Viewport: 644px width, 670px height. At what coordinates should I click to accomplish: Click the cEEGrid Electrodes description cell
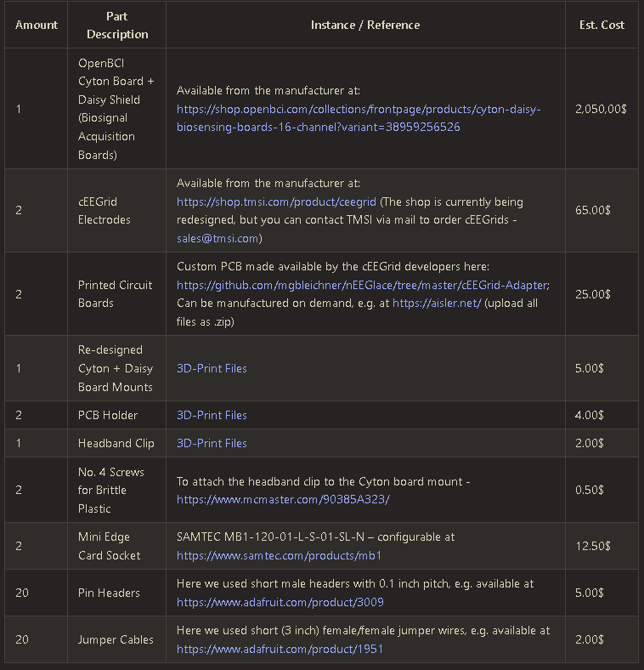pyautogui.click(x=105, y=211)
